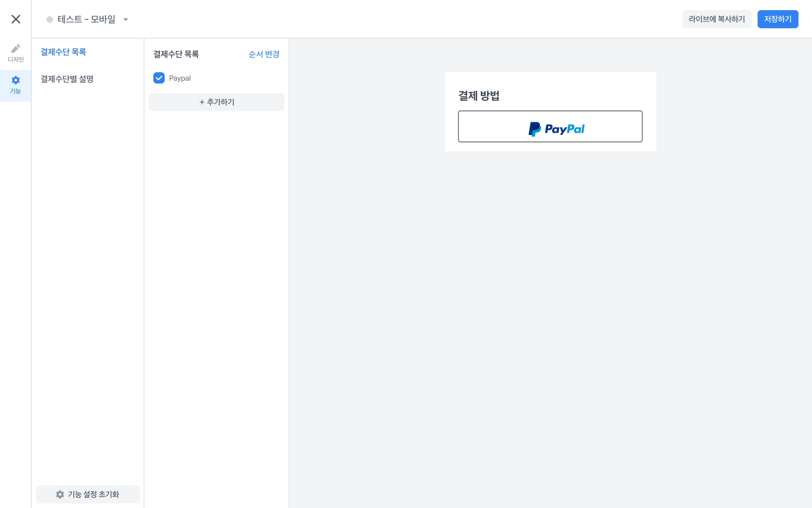Click the + 추가하기 button

pos(217,102)
